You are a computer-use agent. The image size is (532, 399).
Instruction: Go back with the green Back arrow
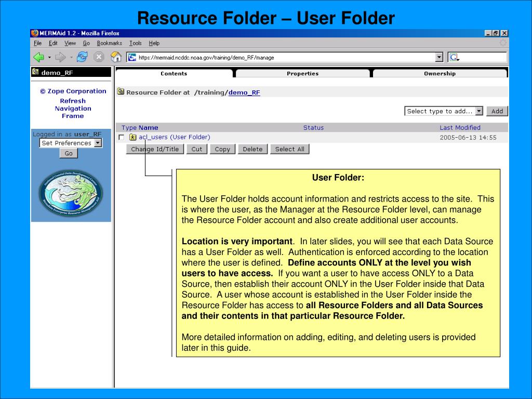[38, 57]
